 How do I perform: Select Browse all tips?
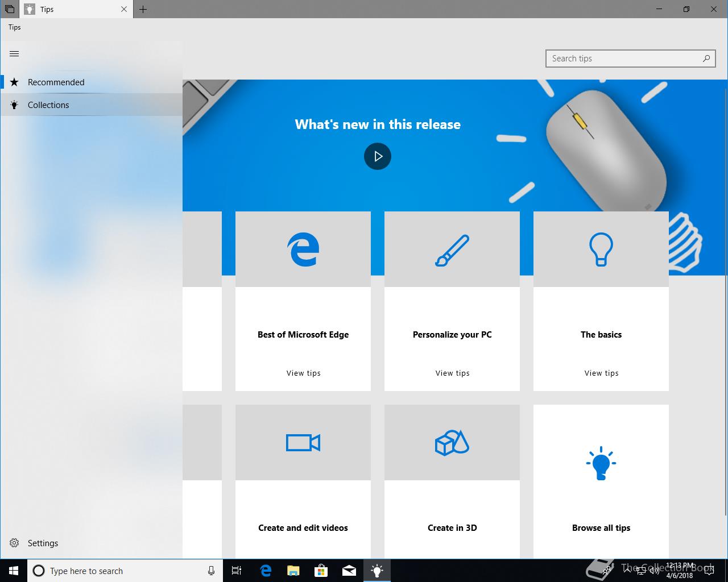tap(601, 527)
